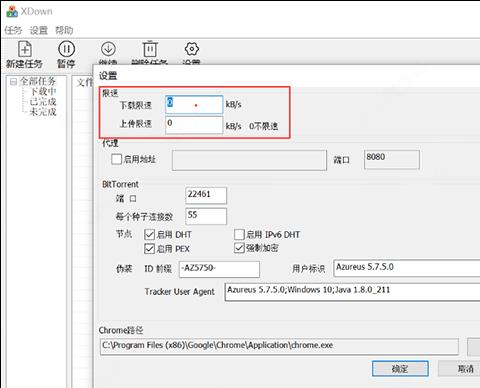Screen dimensions: 480x388
Task: Open the 设置 menu in menu bar
Action: tap(39, 31)
